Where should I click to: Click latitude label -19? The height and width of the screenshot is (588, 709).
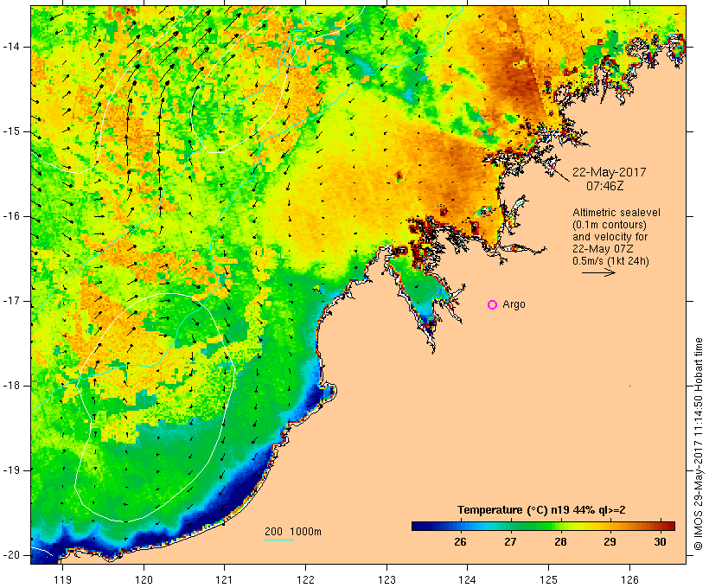(x=10, y=470)
